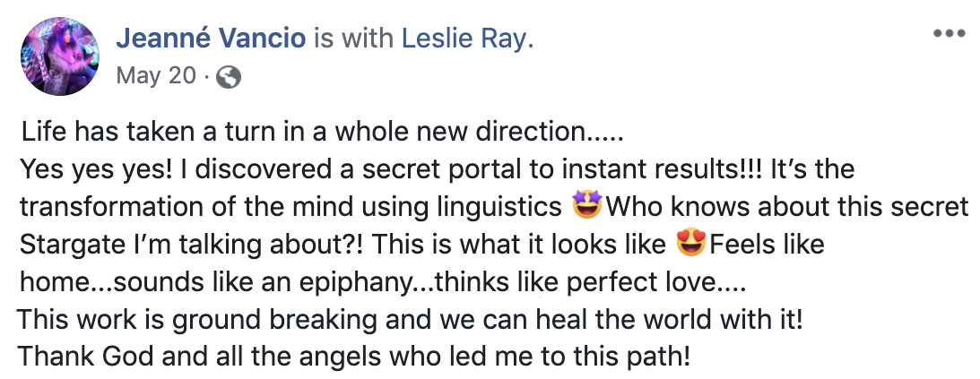Click the star-struck emoji after linguistics
Viewport: 980px width, 379px height.
[x=585, y=208]
